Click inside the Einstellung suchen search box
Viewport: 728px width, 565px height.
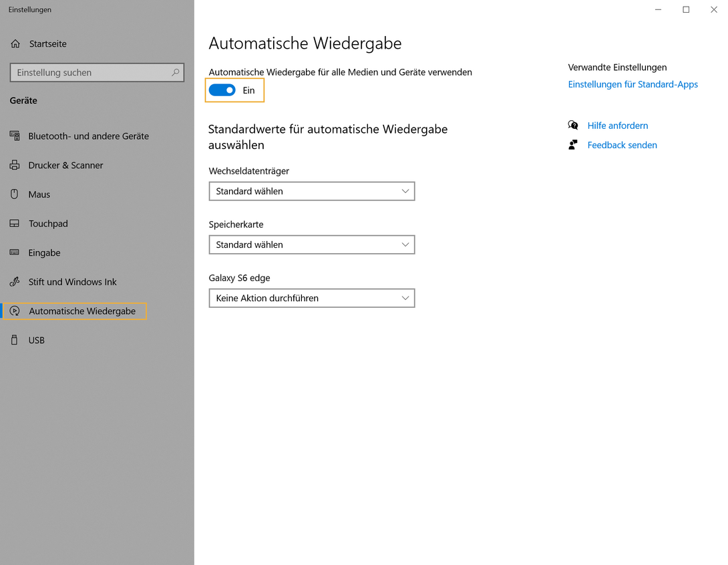(x=97, y=72)
